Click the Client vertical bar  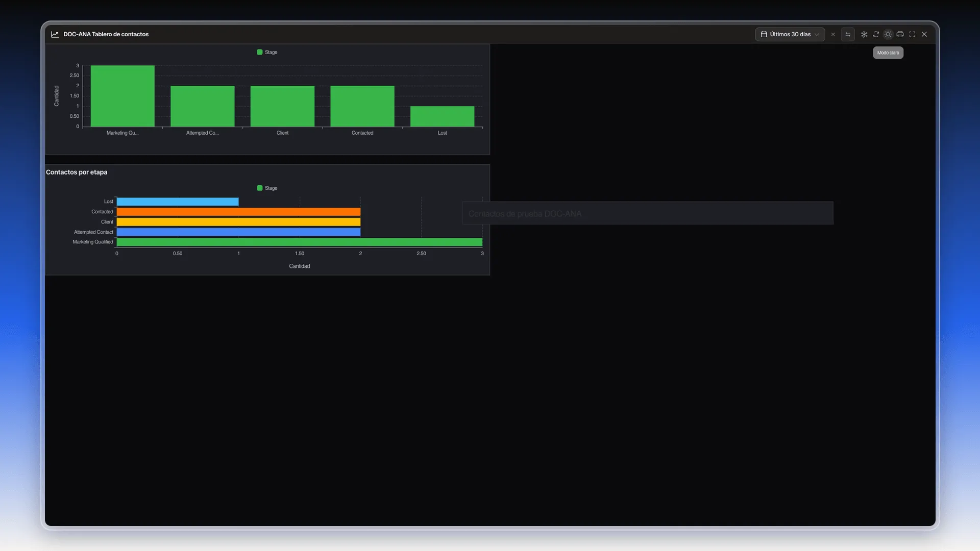282,106
